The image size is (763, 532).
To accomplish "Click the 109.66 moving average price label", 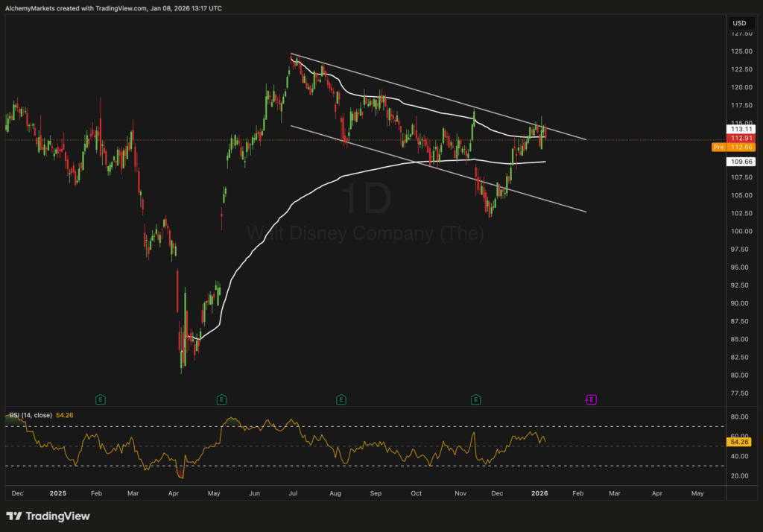I will [x=739, y=161].
